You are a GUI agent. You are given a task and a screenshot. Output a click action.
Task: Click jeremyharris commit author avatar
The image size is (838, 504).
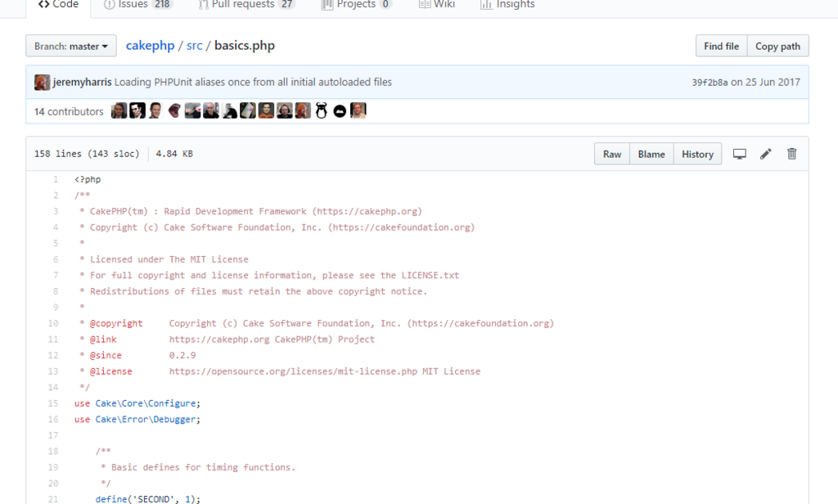click(x=43, y=83)
